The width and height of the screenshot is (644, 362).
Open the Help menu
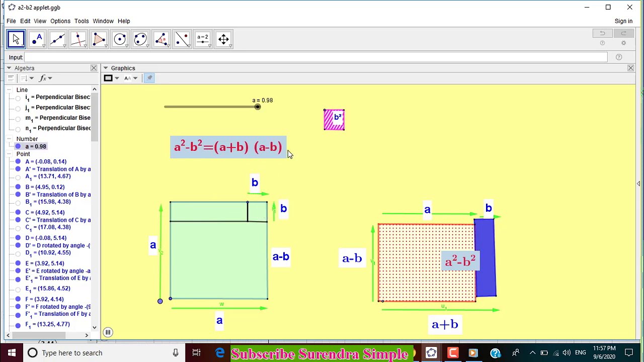124,21
